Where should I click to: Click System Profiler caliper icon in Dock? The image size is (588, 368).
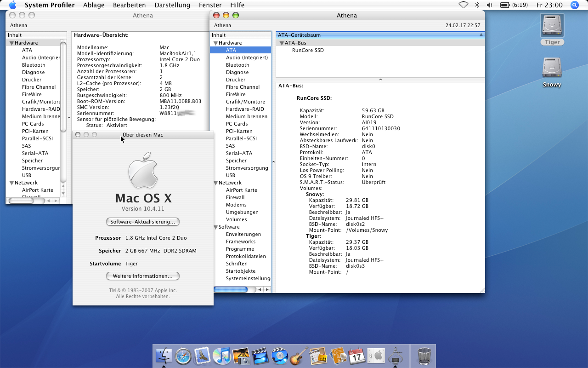click(x=395, y=356)
